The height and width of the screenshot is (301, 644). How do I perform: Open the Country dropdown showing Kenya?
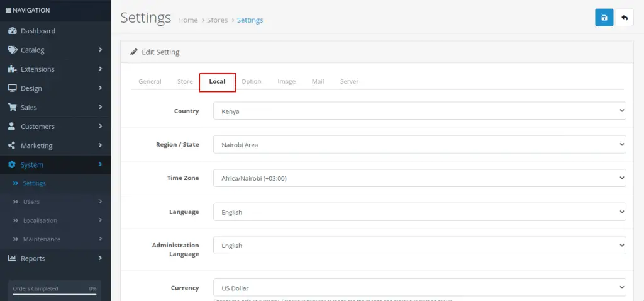click(x=419, y=111)
